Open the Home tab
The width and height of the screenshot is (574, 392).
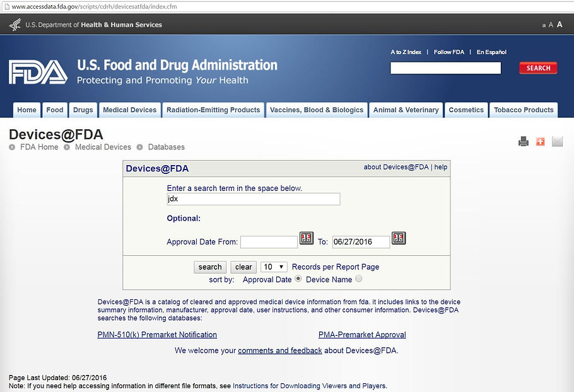pos(26,110)
